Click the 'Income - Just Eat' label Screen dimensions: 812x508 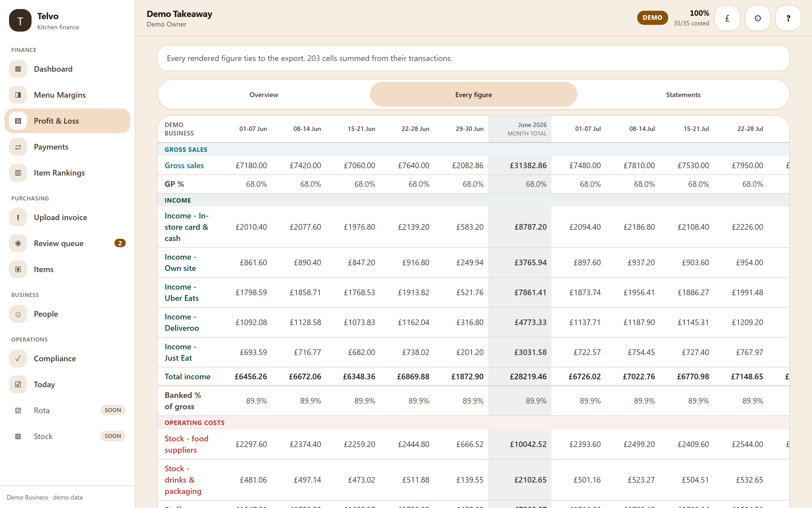tap(180, 352)
